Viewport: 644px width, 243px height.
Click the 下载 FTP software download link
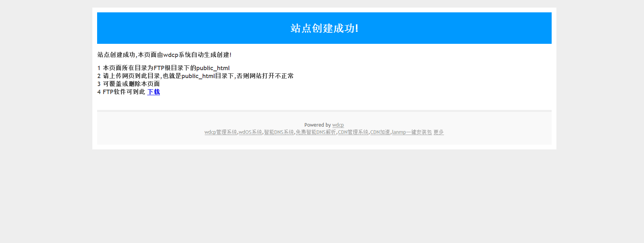coord(154,92)
